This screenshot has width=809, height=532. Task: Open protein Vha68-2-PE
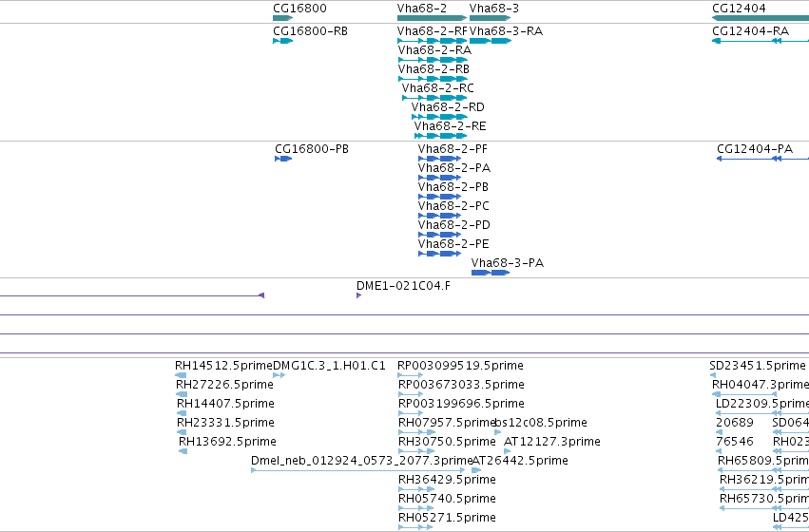coord(453,244)
